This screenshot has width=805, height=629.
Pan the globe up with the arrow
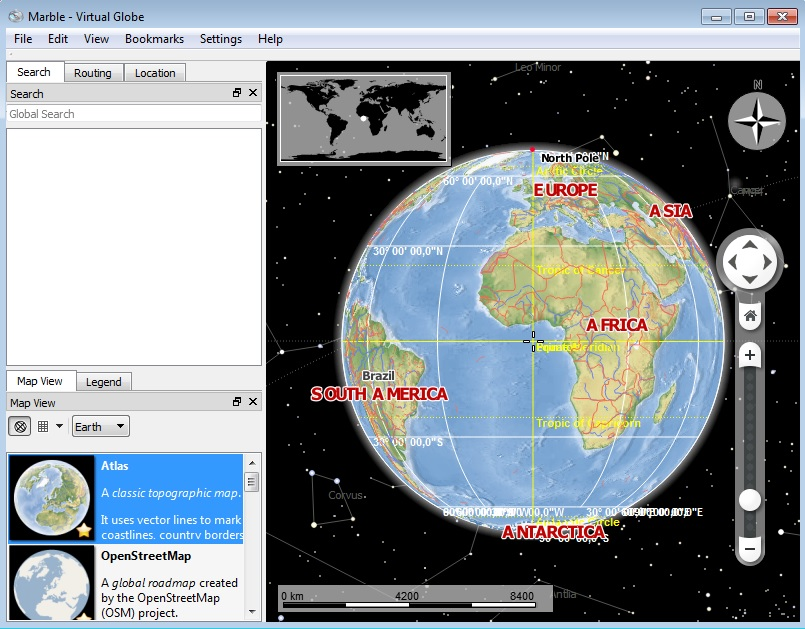750,244
